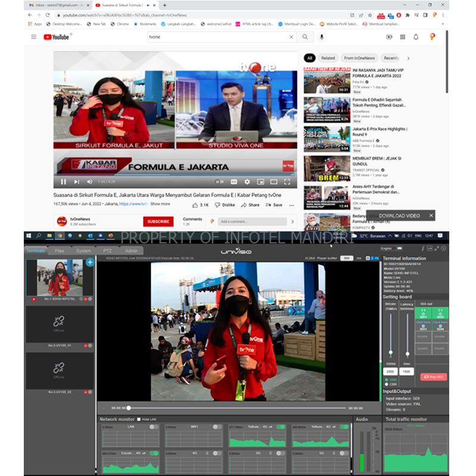Image resolution: width=476 pixels, height=476 pixels.
Task: Open more actions ellipsis under video
Action: click(292, 205)
